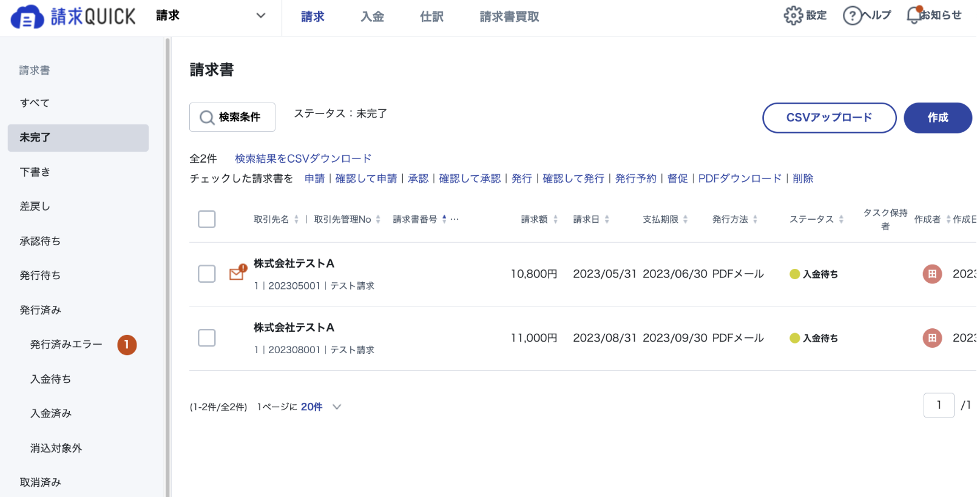Open notifications bell icon
Image resolution: width=980 pixels, height=497 pixels.
[x=914, y=15]
